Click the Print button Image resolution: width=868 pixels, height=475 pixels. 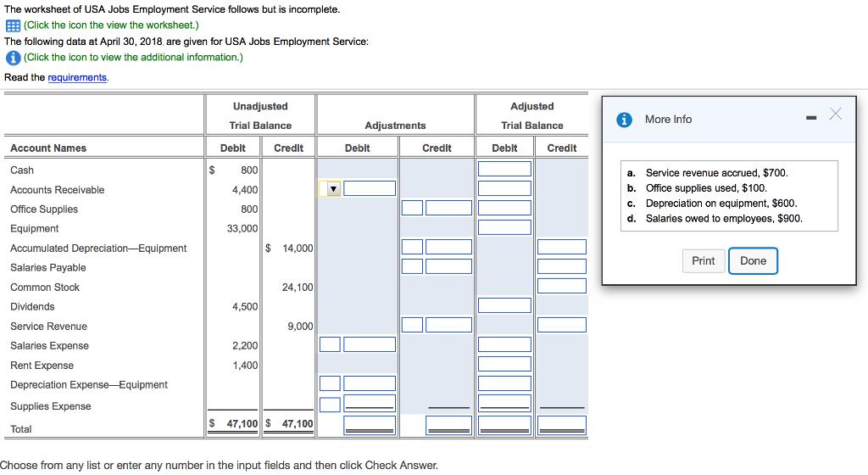tap(703, 260)
